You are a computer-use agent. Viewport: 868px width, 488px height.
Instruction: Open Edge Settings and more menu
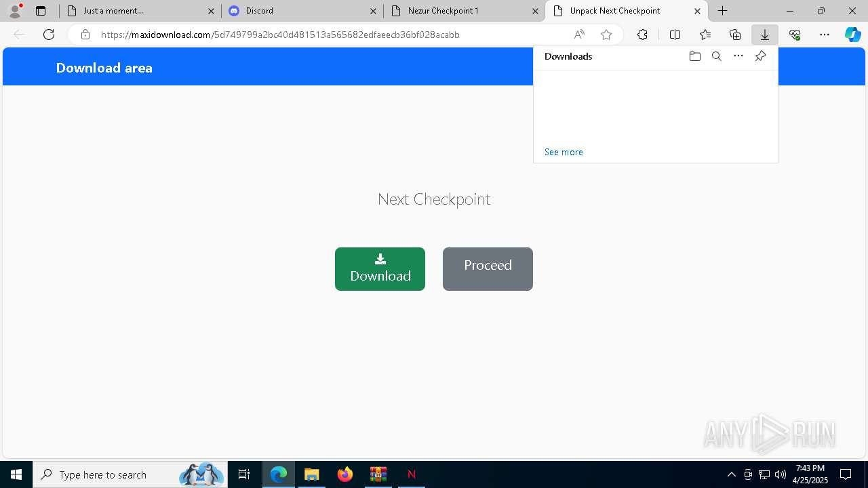pos(825,35)
